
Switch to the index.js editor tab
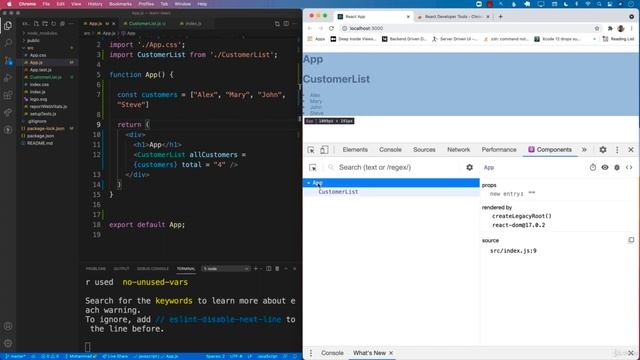193,24
